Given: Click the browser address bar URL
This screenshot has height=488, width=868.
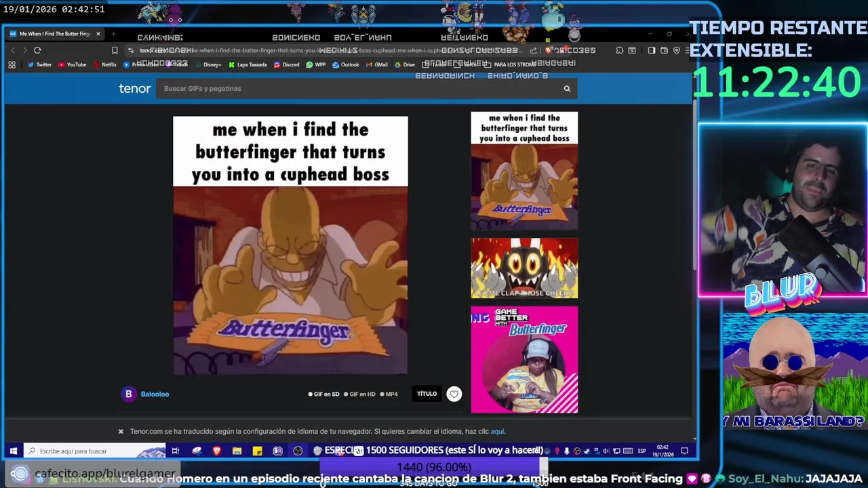Looking at the screenshot, I should (x=332, y=50).
